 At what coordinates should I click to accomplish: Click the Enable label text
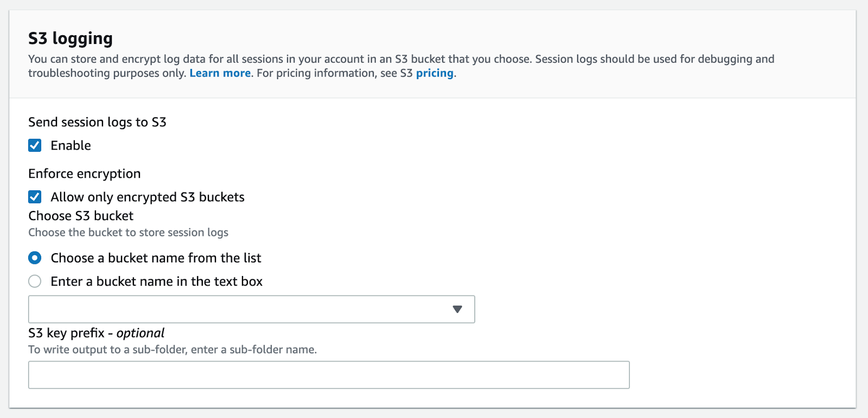71,145
